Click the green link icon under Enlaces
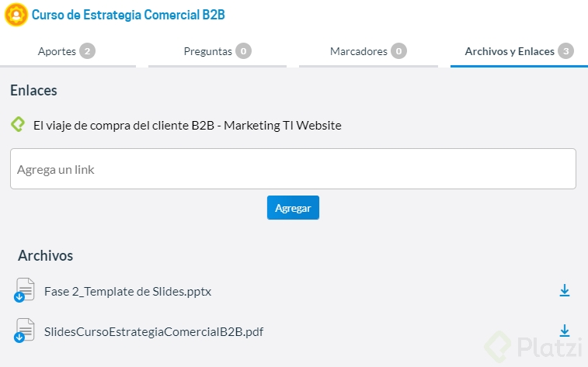Screen dimensions: 588x367 18,124
